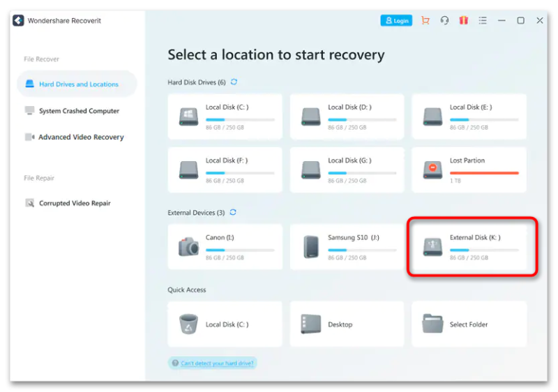Image resolution: width=558 pixels, height=392 pixels.
Task: Click the Canon camera icon
Action: (x=188, y=246)
